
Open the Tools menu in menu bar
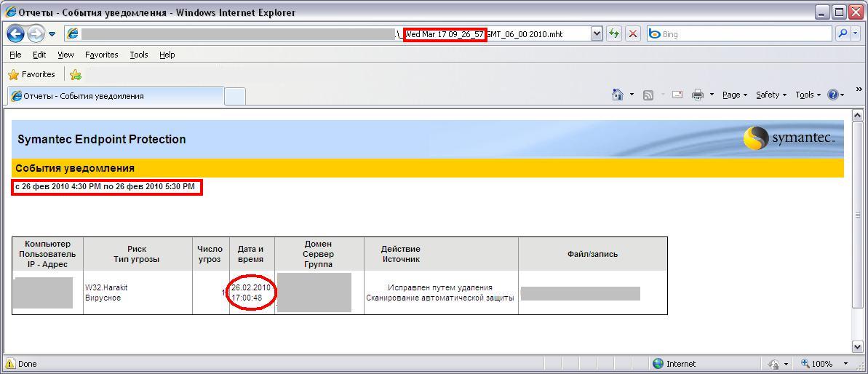pos(139,55)
